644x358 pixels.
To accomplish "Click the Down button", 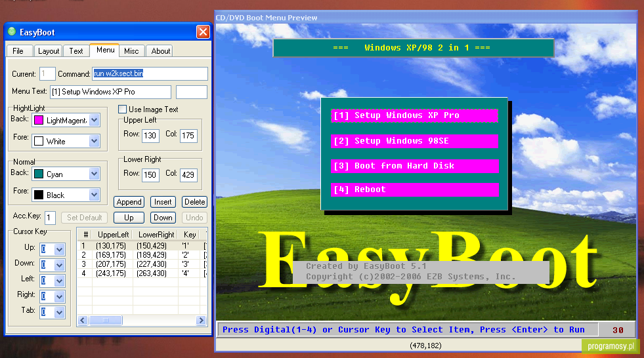I will pyautogui.click(x=163, y=218).
